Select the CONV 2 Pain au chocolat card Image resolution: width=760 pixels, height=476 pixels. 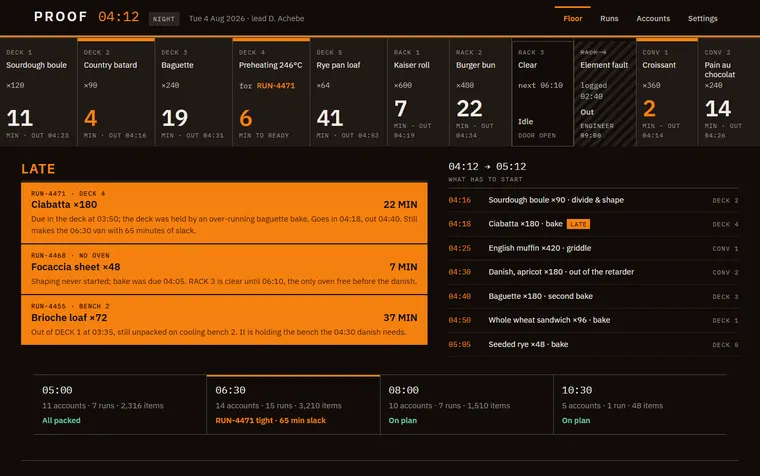[728, 92]
